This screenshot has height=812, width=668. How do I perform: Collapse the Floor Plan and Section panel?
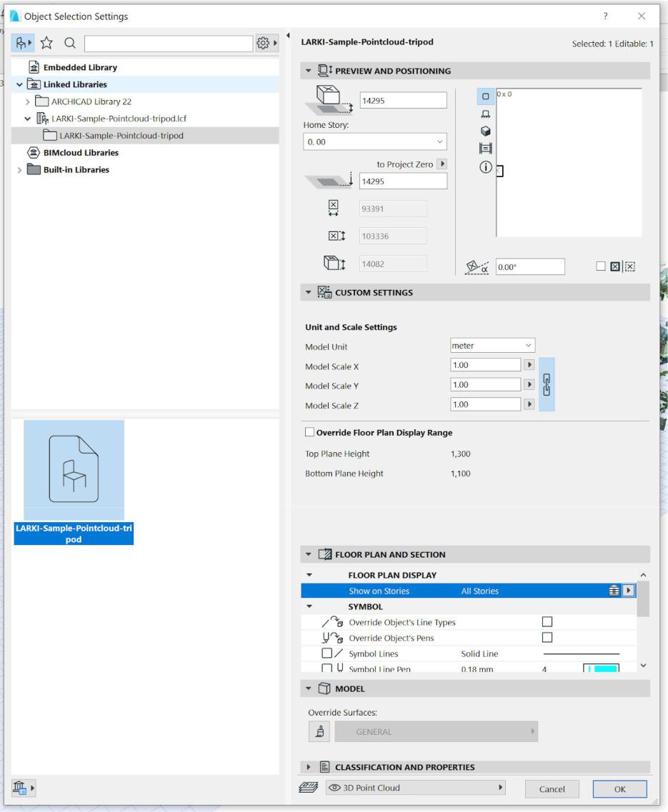pyautogui.click(x=309, y=554)
